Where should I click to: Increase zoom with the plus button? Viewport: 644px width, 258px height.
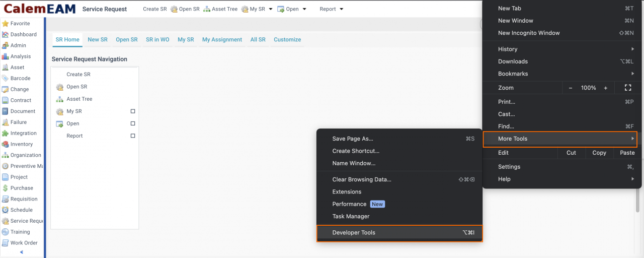tap(606, 88)
